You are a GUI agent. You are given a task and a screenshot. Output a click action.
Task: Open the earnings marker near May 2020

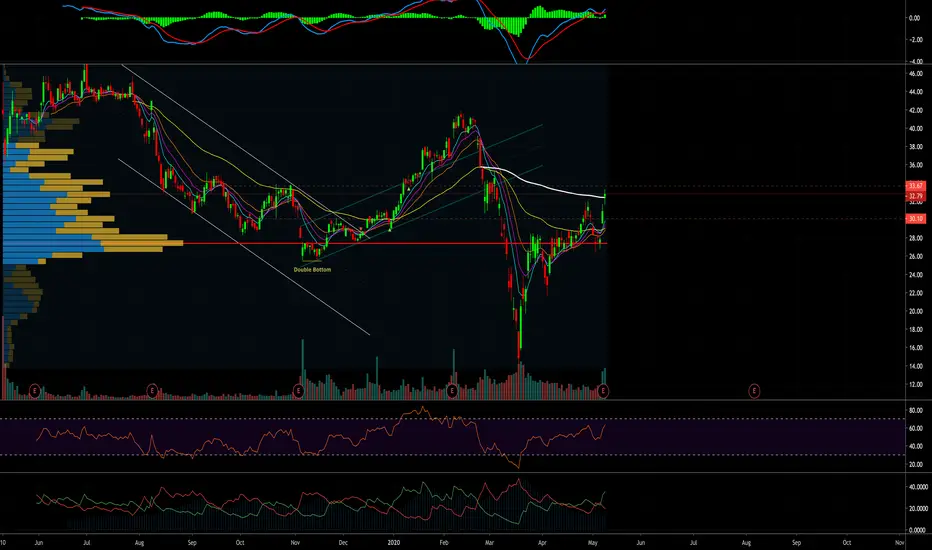(x=603, y=391)
